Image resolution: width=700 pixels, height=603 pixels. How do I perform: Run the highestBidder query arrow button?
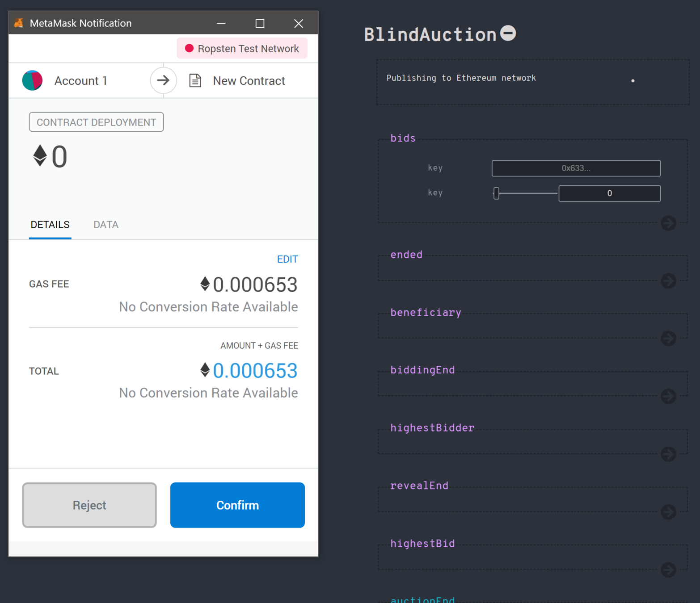pyautogui.click(x=668, y=454)
